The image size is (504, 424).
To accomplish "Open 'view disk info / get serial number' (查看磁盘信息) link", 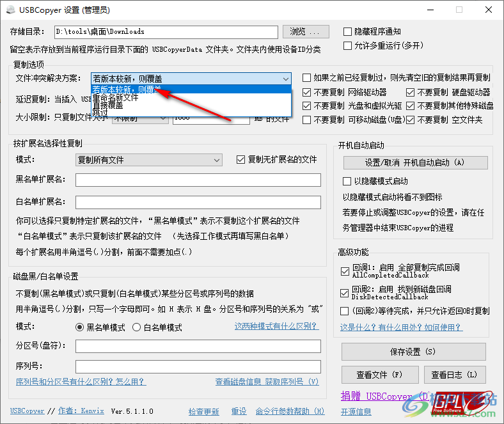I will [267, 382].
